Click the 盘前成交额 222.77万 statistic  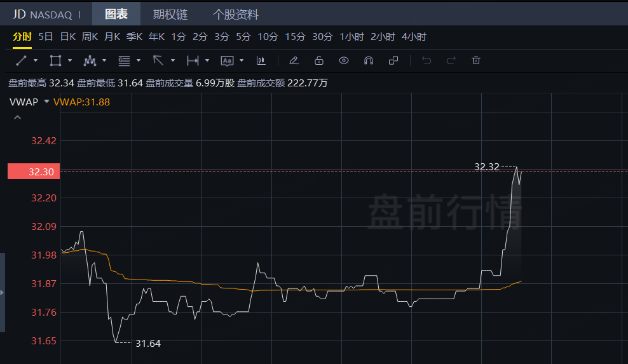click(x=282, y=83)
